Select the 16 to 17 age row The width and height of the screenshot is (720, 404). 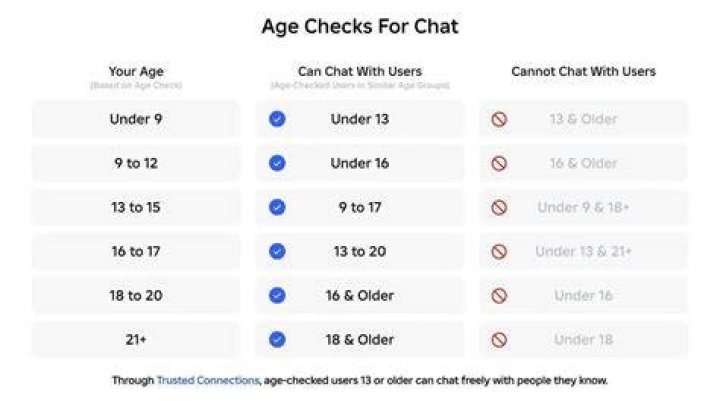[136, 251]
